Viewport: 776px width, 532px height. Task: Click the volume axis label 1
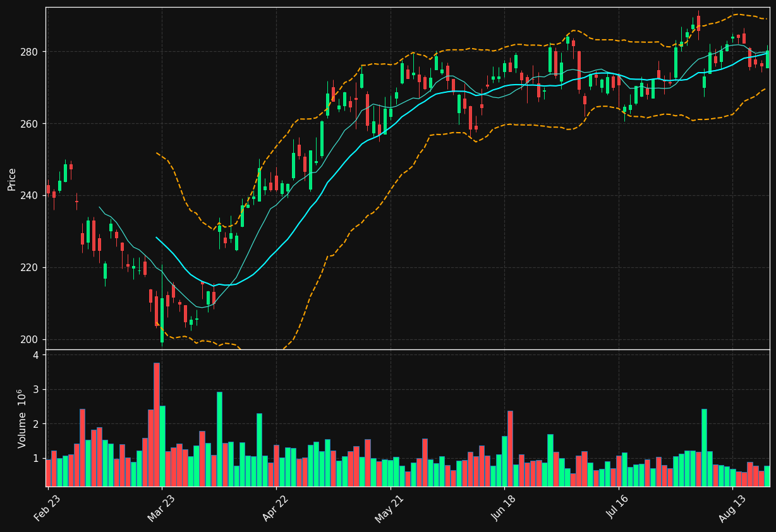point(36,458)
